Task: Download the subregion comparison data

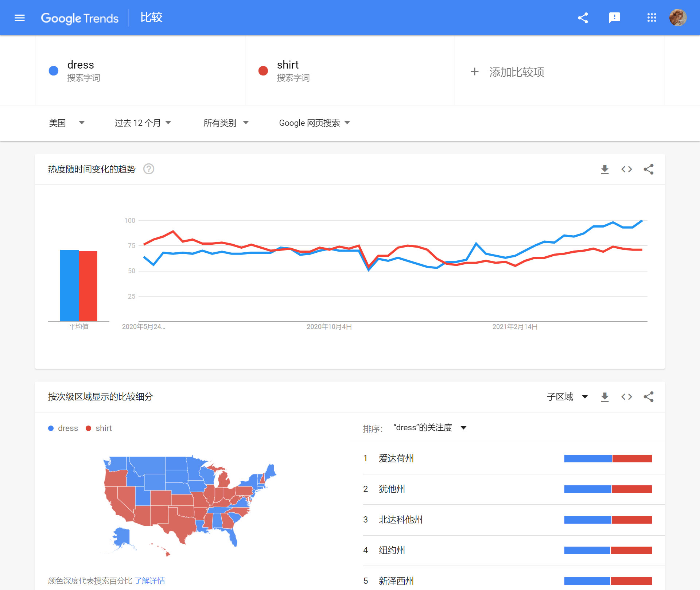Action: point(604,397)
